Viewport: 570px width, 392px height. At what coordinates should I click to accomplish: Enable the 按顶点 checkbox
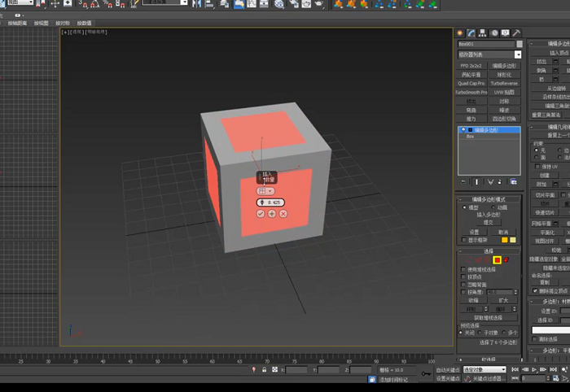click(x=463, y=277)
